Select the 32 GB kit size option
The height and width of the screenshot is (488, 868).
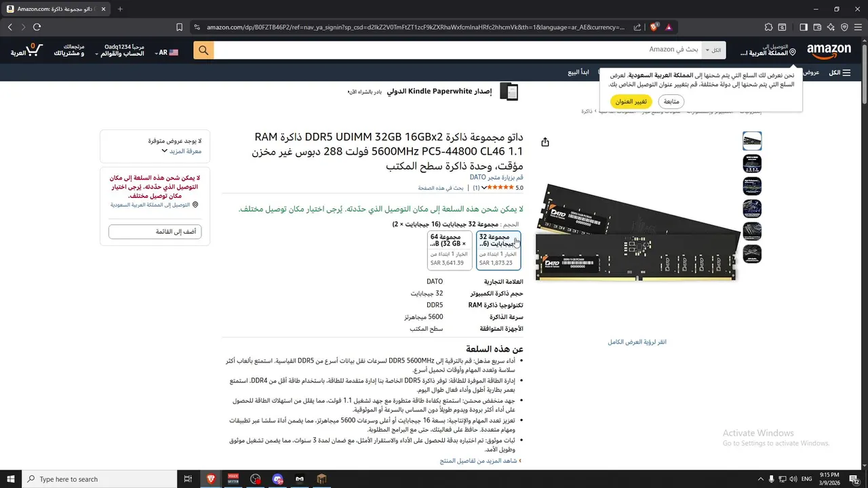tap(498, 250)
